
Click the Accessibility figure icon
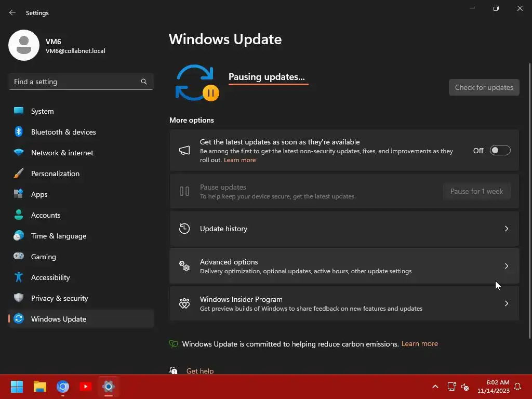[x=19, y=277]
